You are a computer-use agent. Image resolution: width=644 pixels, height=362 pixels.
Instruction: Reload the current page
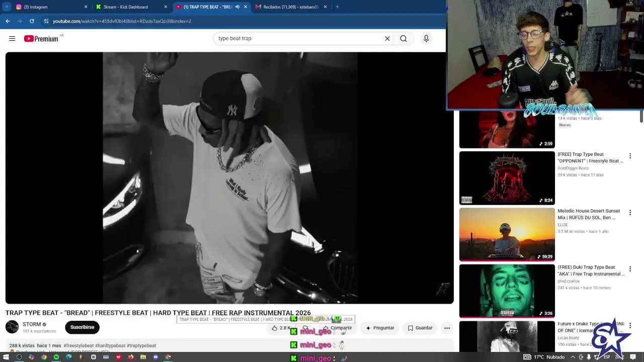point(32,21)
